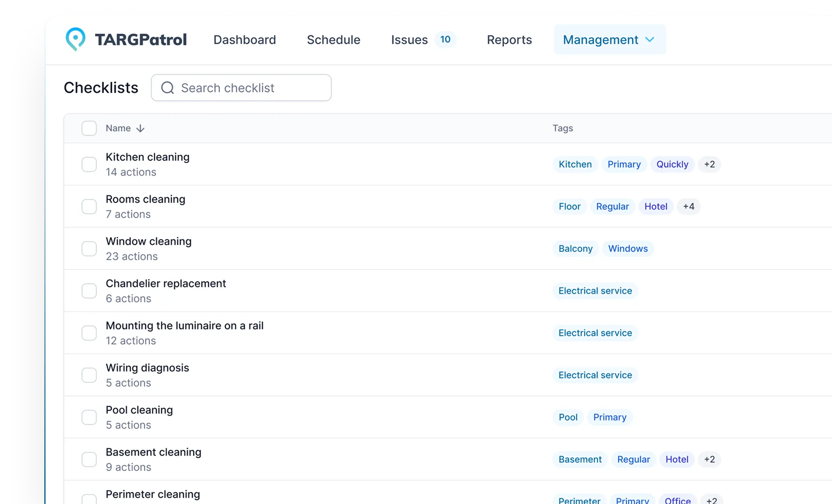
Task: Show four more tags for Rooms cleaning
Action: [x=689, y=207]
